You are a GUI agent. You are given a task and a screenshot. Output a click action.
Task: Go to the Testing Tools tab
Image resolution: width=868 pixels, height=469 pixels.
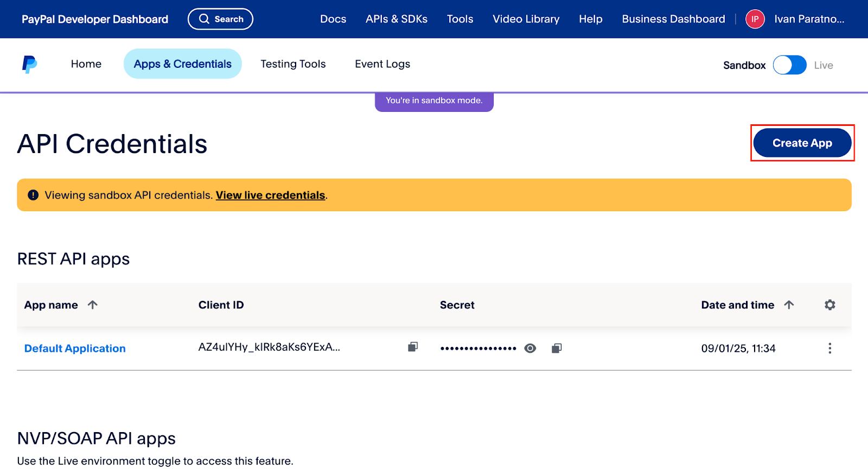tap(293, 64)
